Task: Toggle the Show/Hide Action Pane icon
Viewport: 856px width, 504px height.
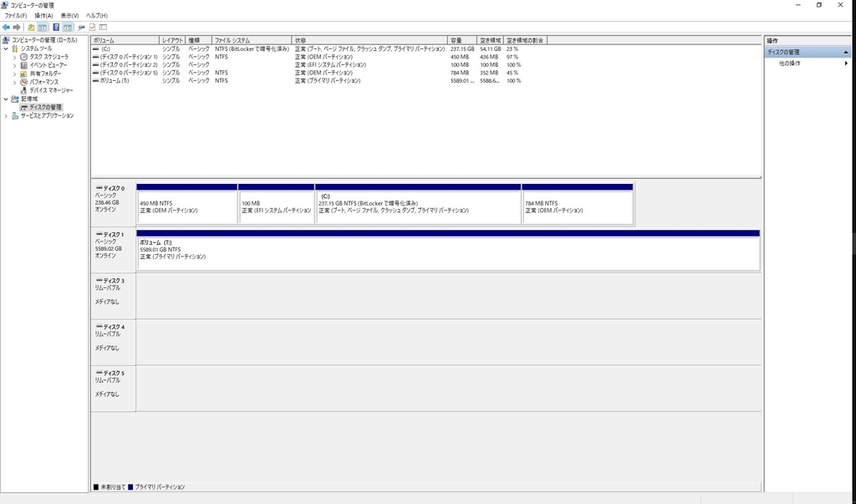Action: coord(67,28)
